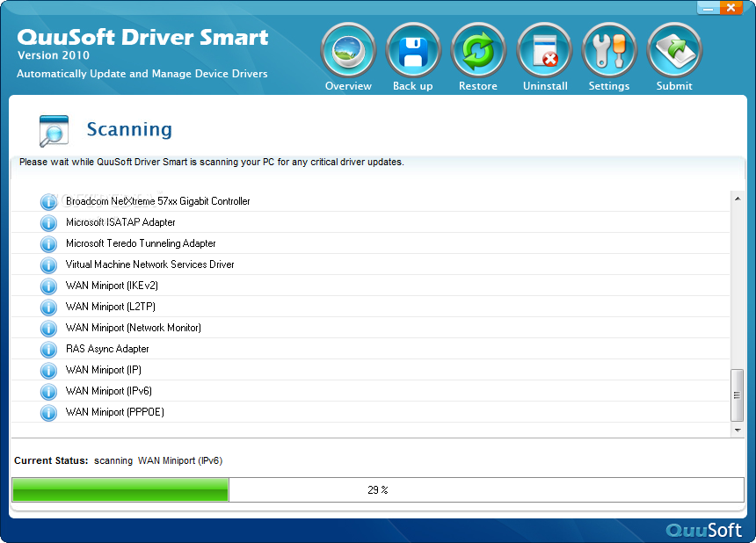Select the Back up label in top menu

pos(412,86)
